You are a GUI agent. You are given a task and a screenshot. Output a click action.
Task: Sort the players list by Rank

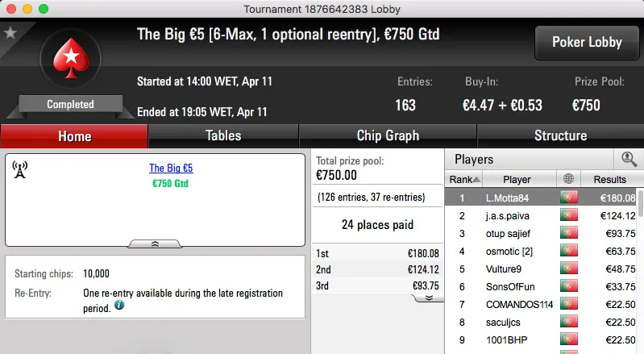465,179
